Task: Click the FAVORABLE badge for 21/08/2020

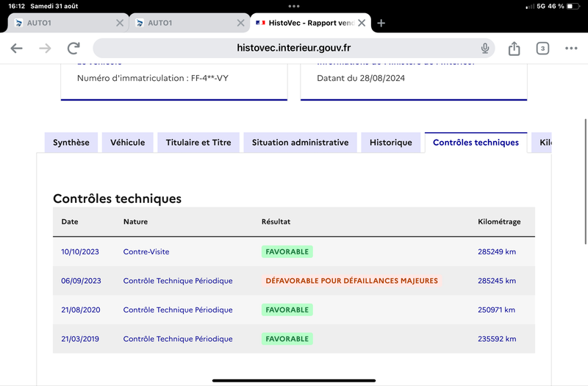Action: point(287,310)
